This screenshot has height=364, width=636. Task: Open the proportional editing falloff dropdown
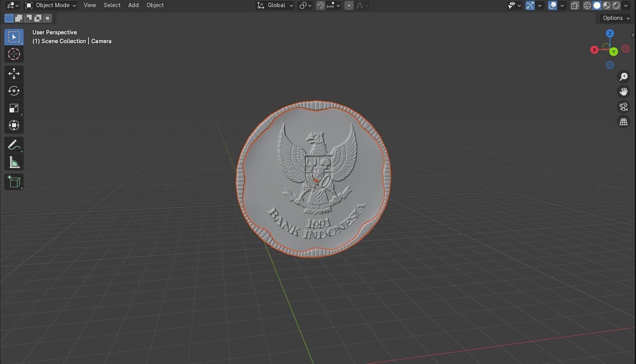362,6
